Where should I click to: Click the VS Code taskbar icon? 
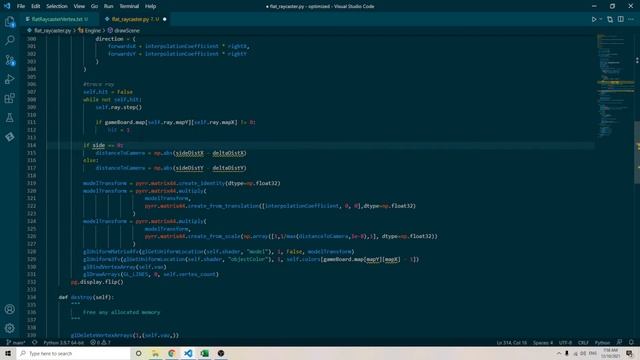[188, 353]
